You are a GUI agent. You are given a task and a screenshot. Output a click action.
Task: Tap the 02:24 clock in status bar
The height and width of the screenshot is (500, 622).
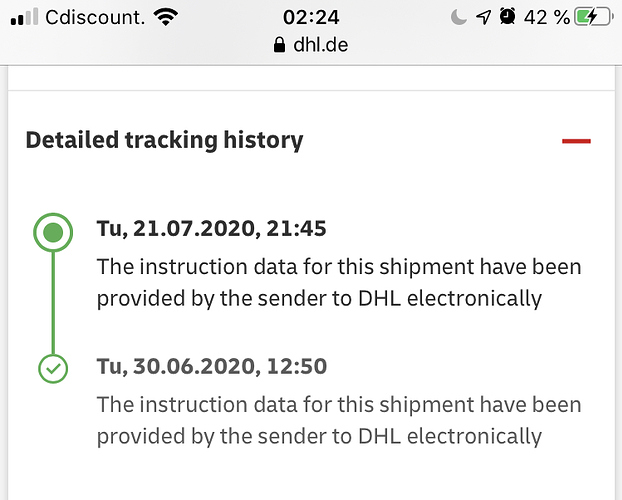pos(311,17)
